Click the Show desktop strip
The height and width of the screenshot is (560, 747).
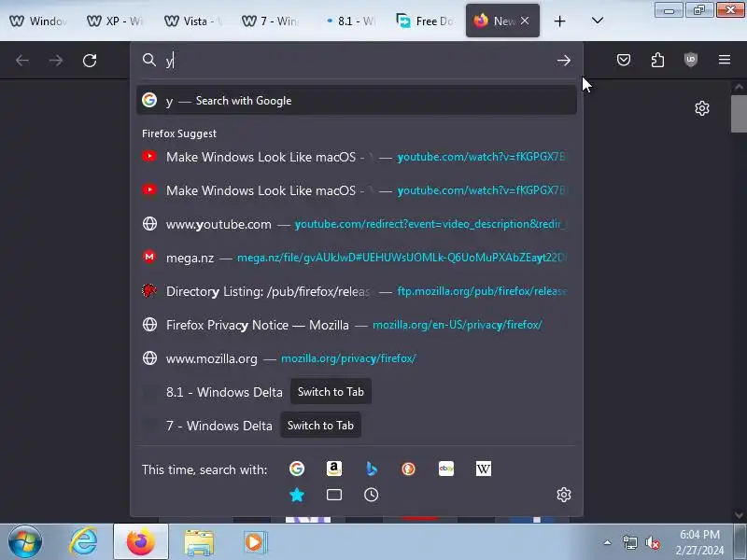point(740,542)
